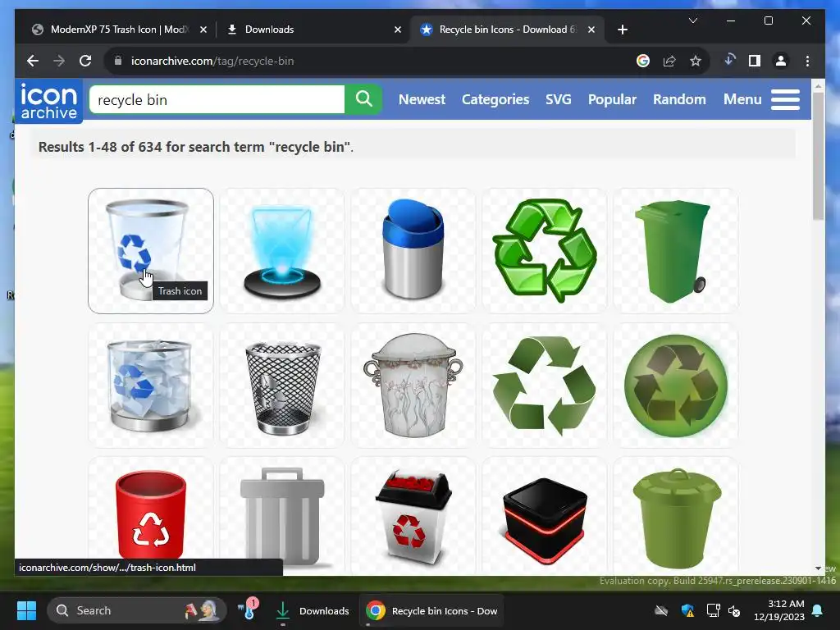Screen dimensions: 840x630
Task: Click the scrollbar down arrow
Action: [818, 568]
